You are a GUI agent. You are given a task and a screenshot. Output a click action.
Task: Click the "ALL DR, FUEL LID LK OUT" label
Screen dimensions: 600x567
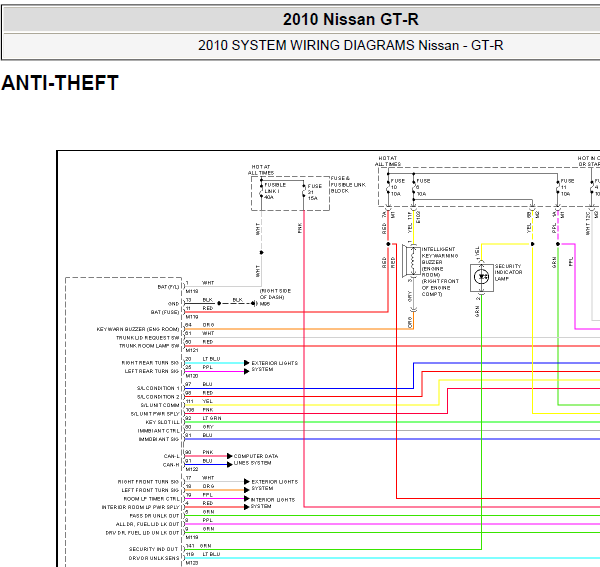tap(148, 524)
